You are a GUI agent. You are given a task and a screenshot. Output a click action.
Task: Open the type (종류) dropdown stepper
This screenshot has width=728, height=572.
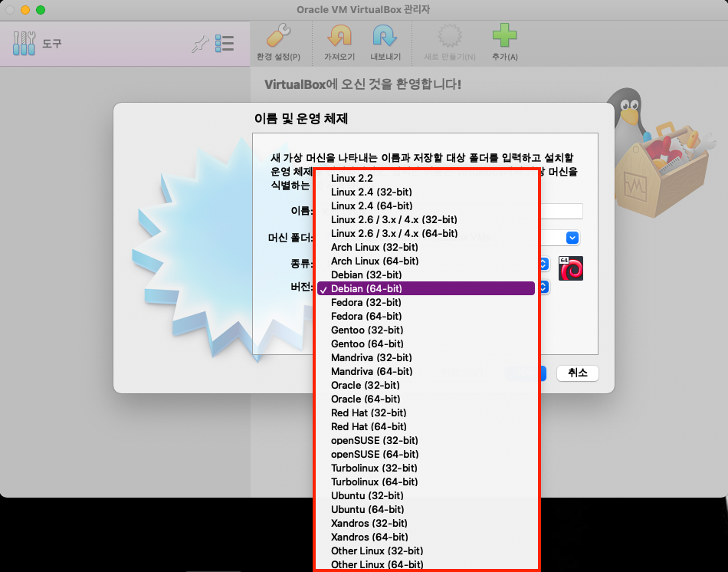pos(543,264)
